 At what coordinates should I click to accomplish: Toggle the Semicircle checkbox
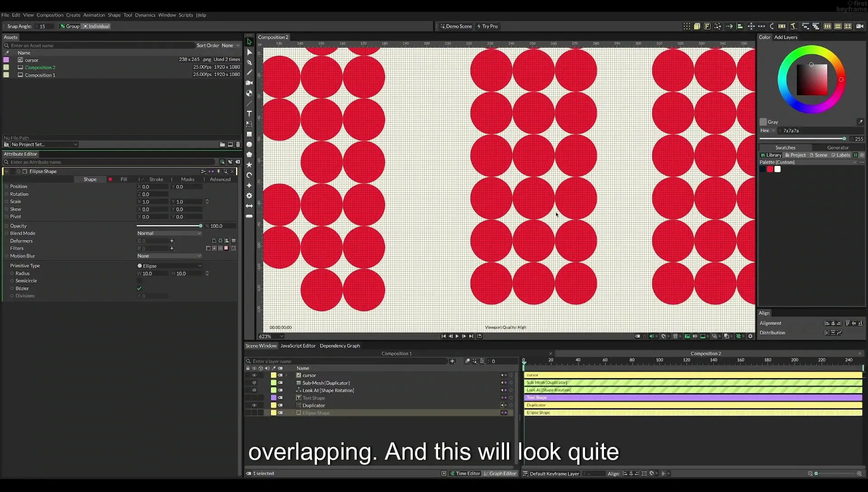pyautogui.click(x=139, y=281)
